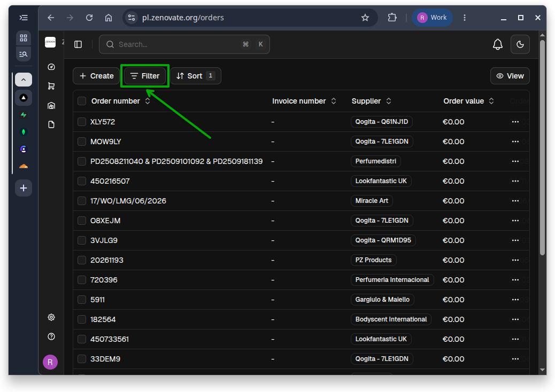The width and height of the screenshot is (555, 392).
Task: Open the warehouse sidebar icon
Action: click(x=51, y=105)
